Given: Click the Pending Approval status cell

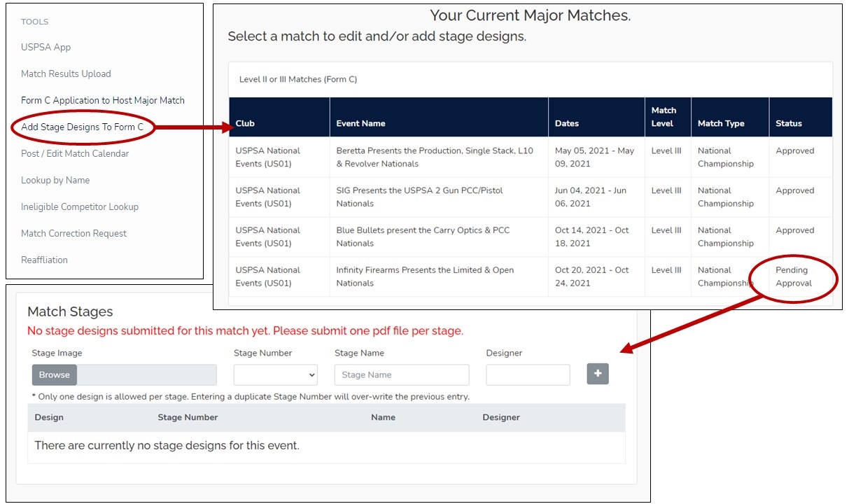Looking at the screenshot, I should (x=794, y=276).
